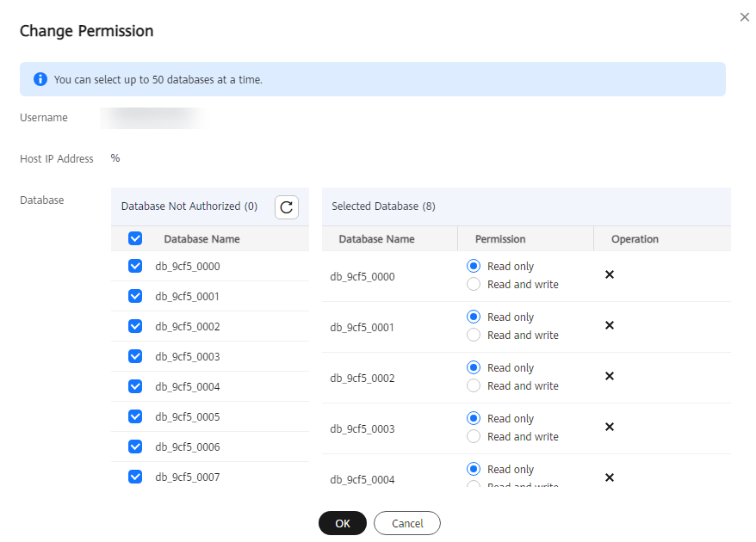Uncheck db_9cf5_0005 in the left list
This screenshot has height=542, width=756.
point(135,416)
